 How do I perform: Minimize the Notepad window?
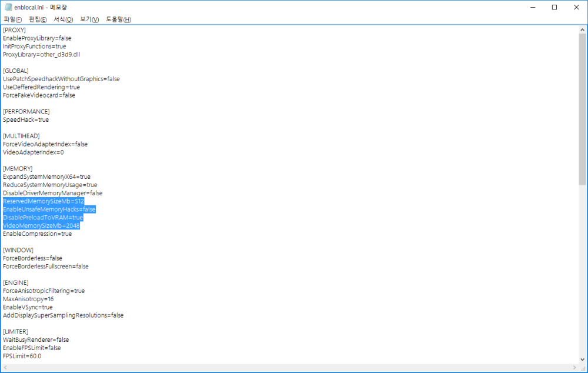pos(527,8)
